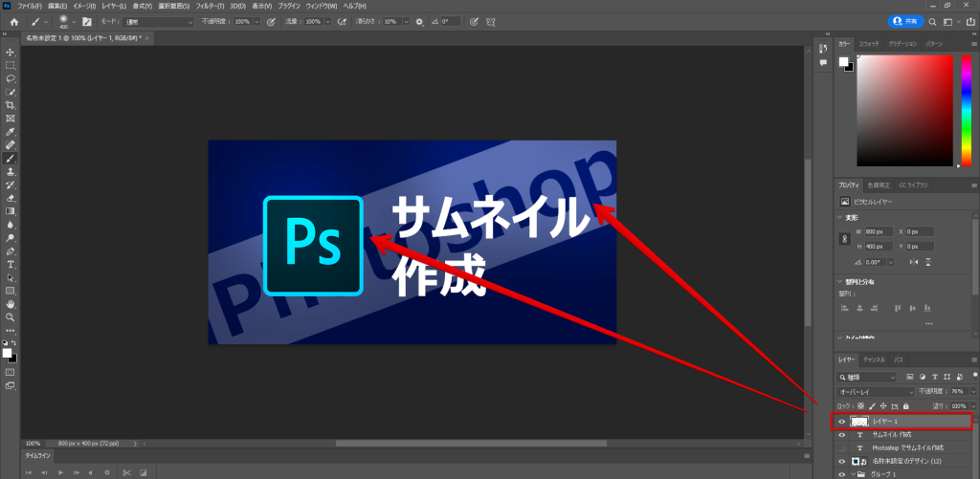The height and width of the screenshot is (479, 980).
Task: Select the Clone Stamp tool
Action: (x=10, y=171)
